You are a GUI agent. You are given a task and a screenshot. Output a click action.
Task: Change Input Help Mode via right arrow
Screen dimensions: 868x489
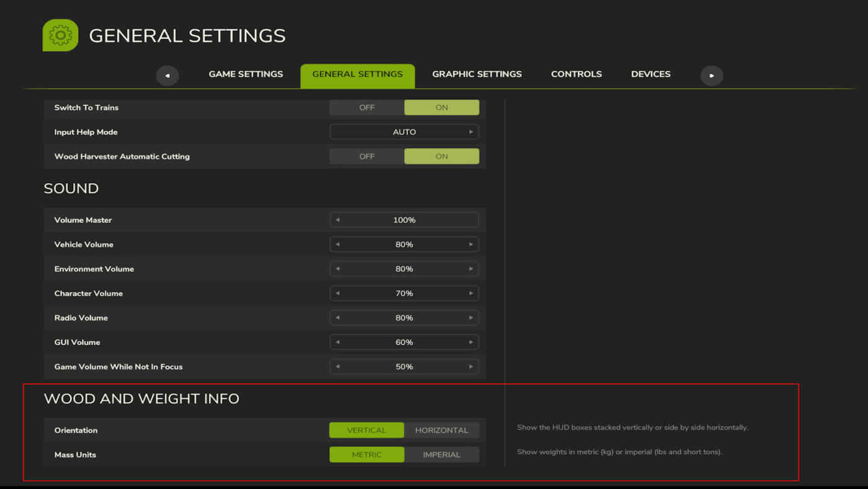471,132
